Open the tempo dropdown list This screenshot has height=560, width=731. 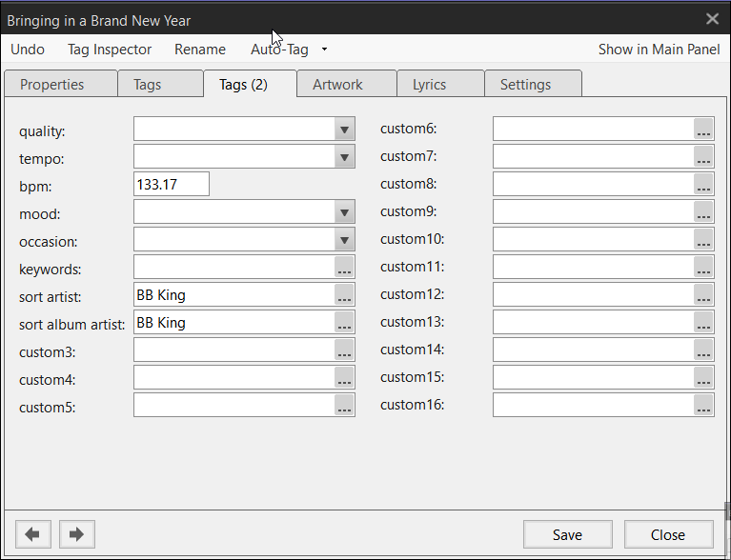pyautogui.click(x=344, y=158)
